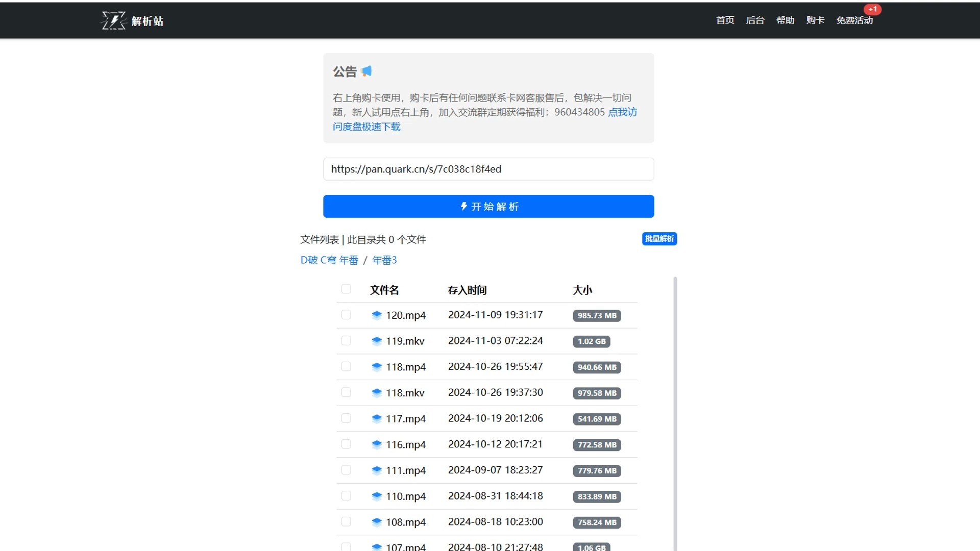Screen dimensions: 980x551
Task: Click file name 117.mp4
Action: tap(406, 418)
